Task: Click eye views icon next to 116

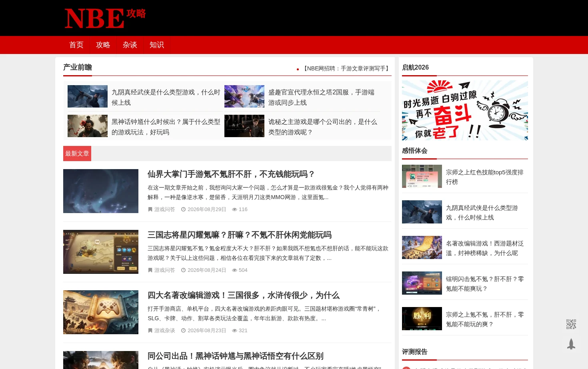Action: click(235, 209)
